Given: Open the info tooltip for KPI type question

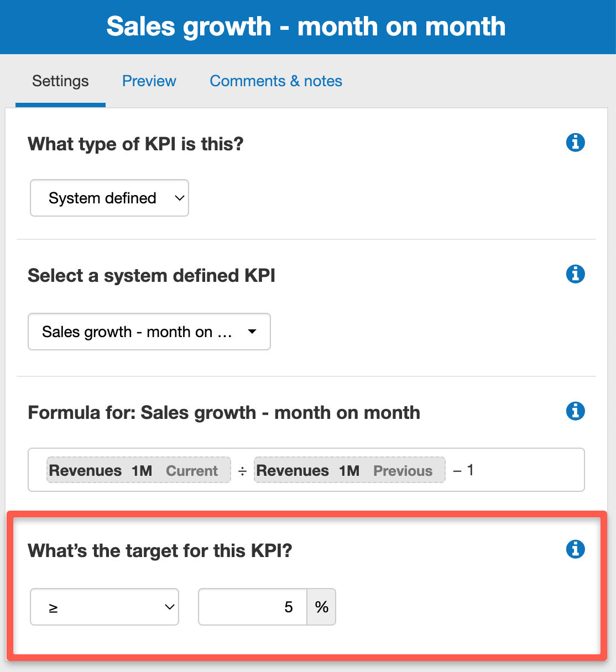Looking at the screenshot, I should pyautogui.click(x=576, y=143).
